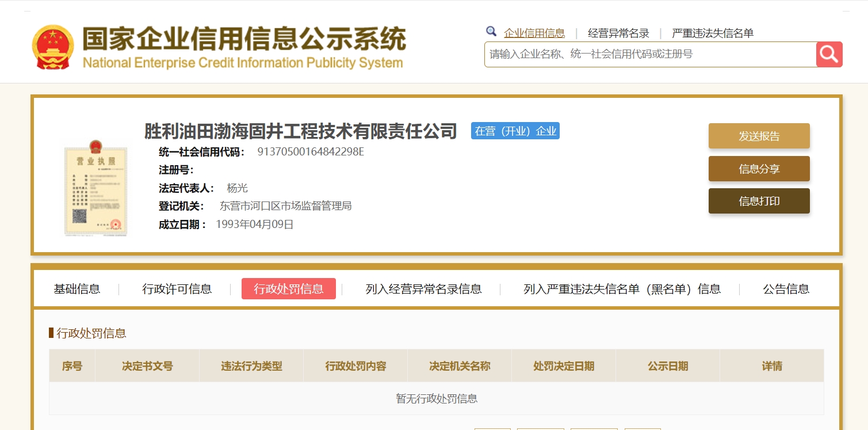Click the 决定机关名称 column header

tap(460, 366)
